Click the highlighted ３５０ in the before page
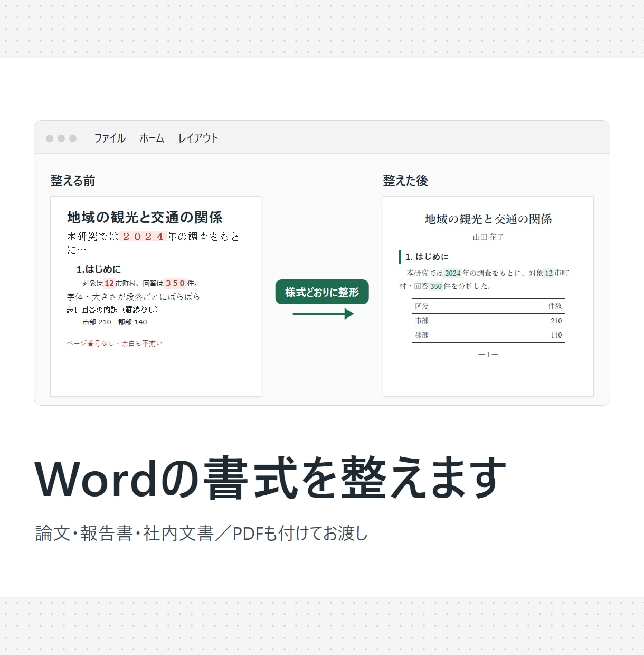The image size is (644, 655). click(175, 283)
